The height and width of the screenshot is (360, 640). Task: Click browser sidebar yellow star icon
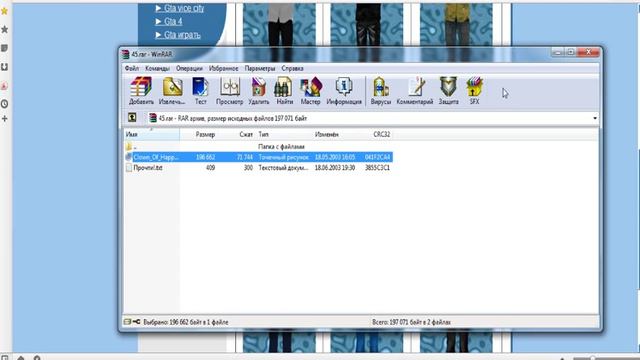pyautogui.click(x=4, y=11)
